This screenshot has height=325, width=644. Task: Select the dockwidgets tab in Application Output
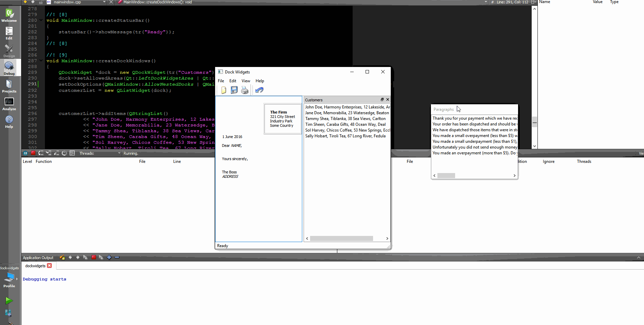(x=35, y=266)
